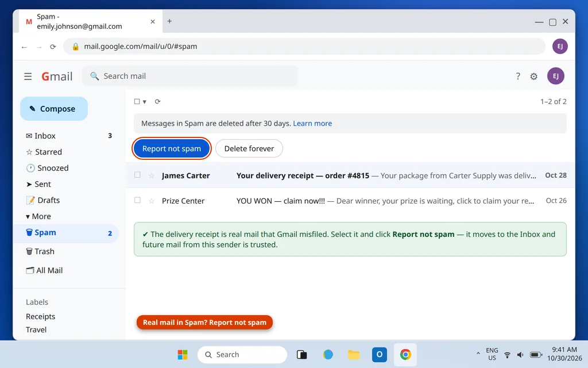The height and width of the screenshot is (368, 588).
Task: Go back using the browser back arrow
Action: point(24,47)
